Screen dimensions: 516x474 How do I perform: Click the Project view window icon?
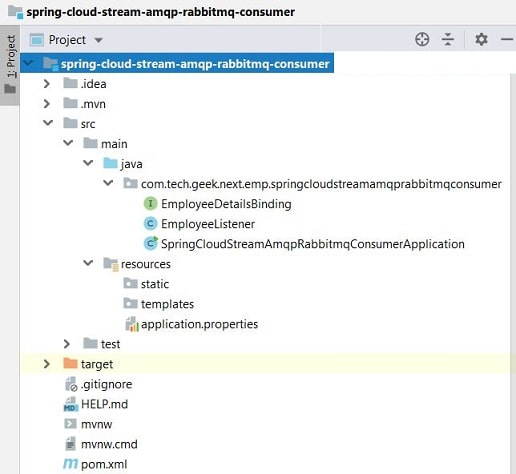tap(37, 40)
